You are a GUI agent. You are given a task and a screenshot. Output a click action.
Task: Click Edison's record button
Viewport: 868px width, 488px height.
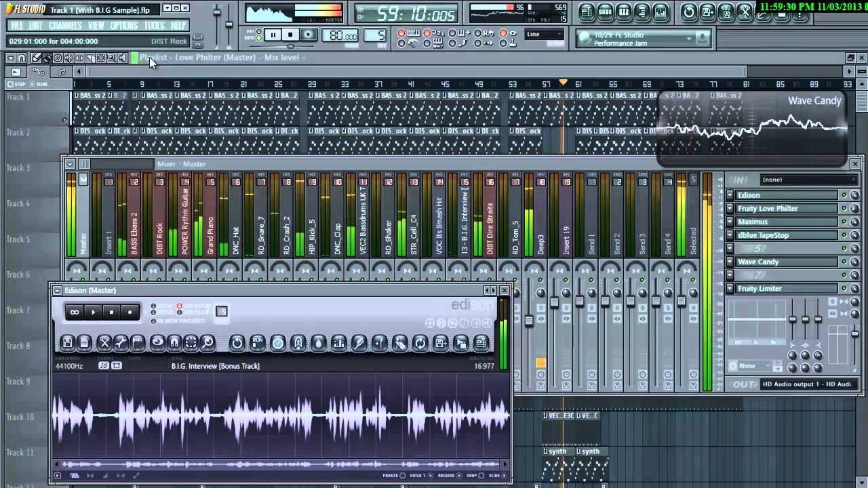point(130,312)
